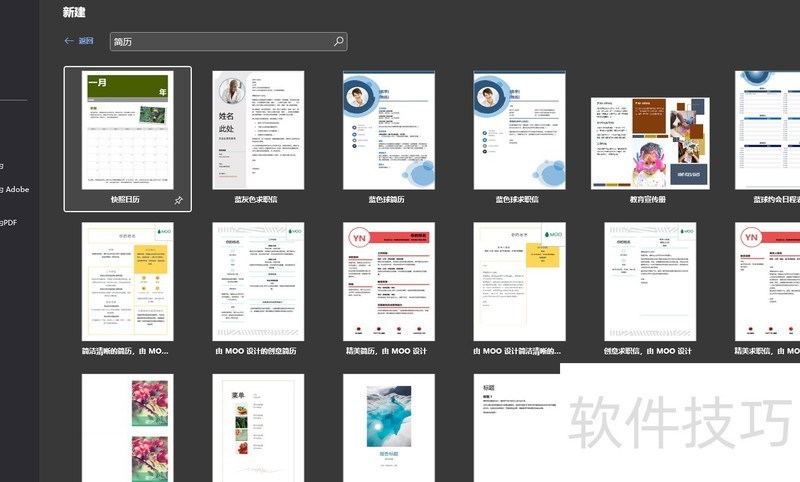Image resolution: width=800 pixels, height=482 pixels.
Task: Open the 蓝色球简历 template
Action: pos(389,130)
